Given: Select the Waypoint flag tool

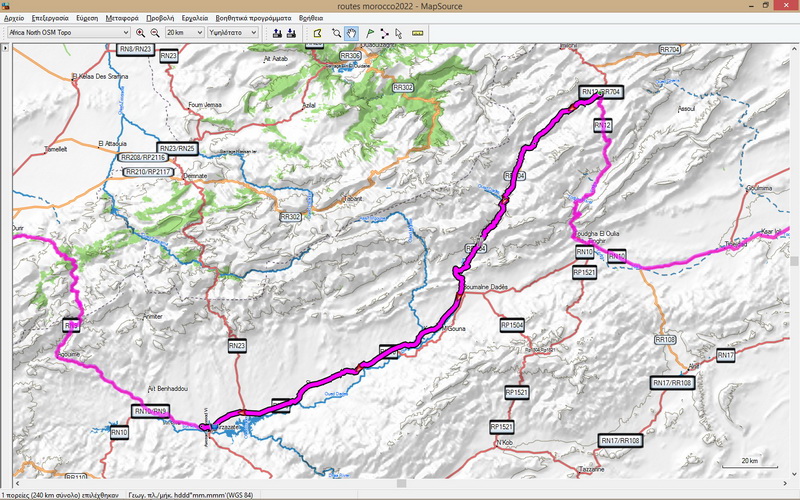Looking at the screenshot, I should point(370,33).
